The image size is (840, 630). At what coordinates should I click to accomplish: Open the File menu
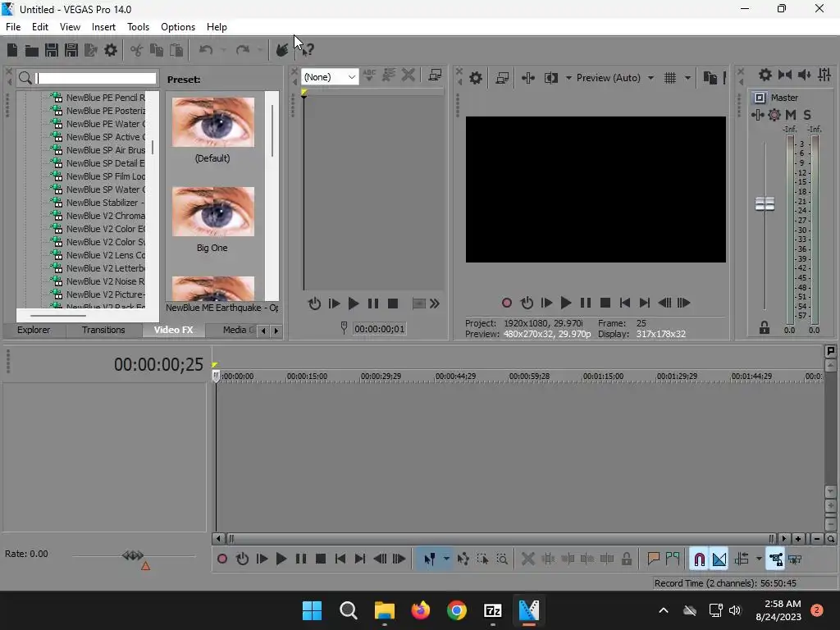pyautogui.click(x=13, y=27)
